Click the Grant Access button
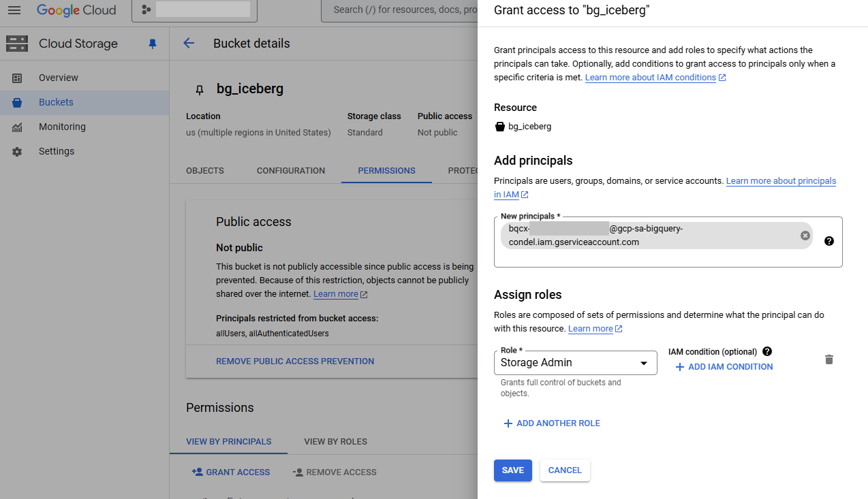 tap(231, 472)
